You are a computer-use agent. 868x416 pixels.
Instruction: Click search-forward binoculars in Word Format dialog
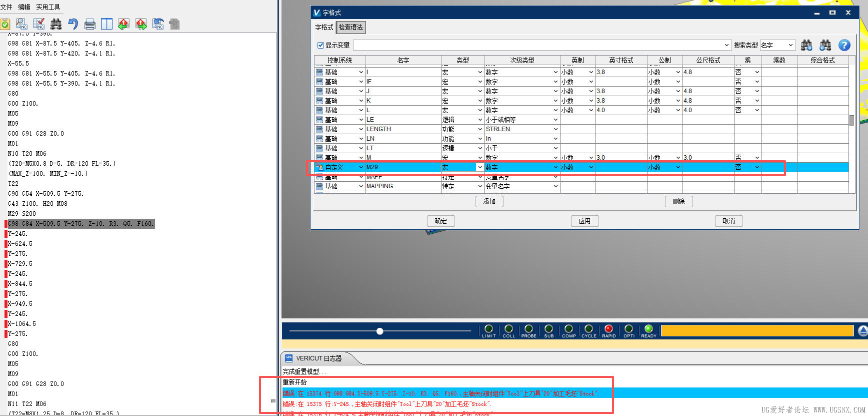click(806, 45)
